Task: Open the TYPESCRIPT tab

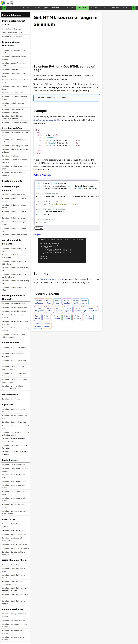Action: point(115,8)
